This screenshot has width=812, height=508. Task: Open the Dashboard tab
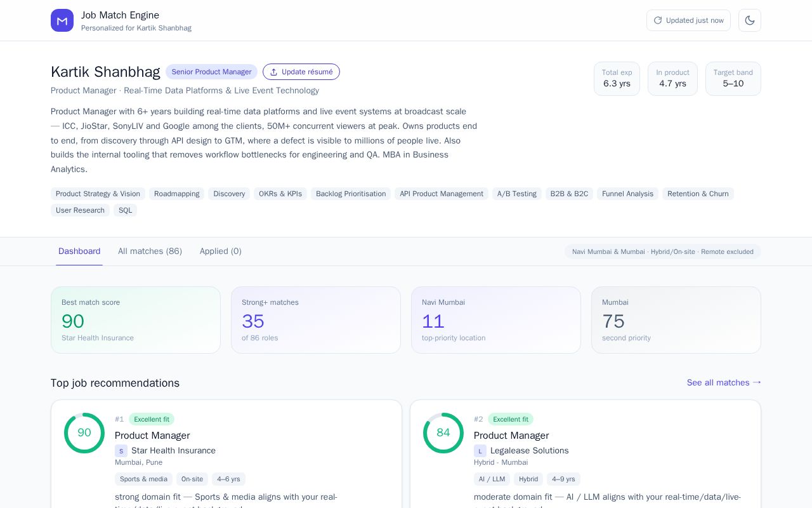(79, 251)
